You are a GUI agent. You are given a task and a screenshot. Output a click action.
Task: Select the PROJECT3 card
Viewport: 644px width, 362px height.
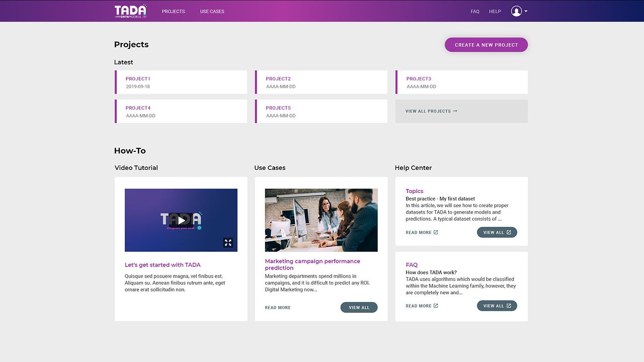click(x=461, y=82)
